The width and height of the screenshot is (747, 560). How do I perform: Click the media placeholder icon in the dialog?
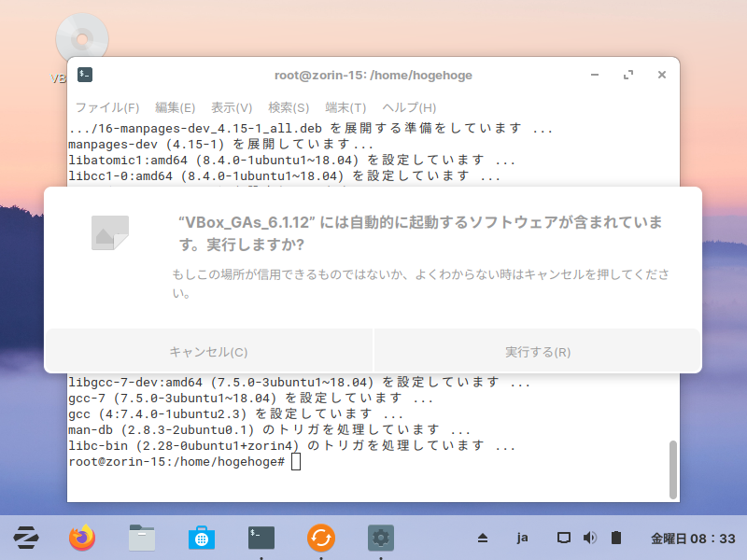(x=110, y=232)
